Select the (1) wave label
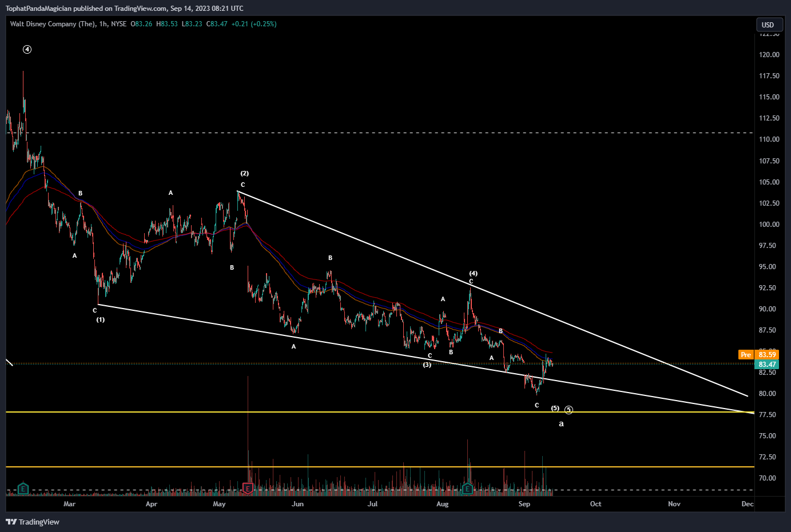The height and width of the screenshot is (532, 791). (x=100, y=320)
